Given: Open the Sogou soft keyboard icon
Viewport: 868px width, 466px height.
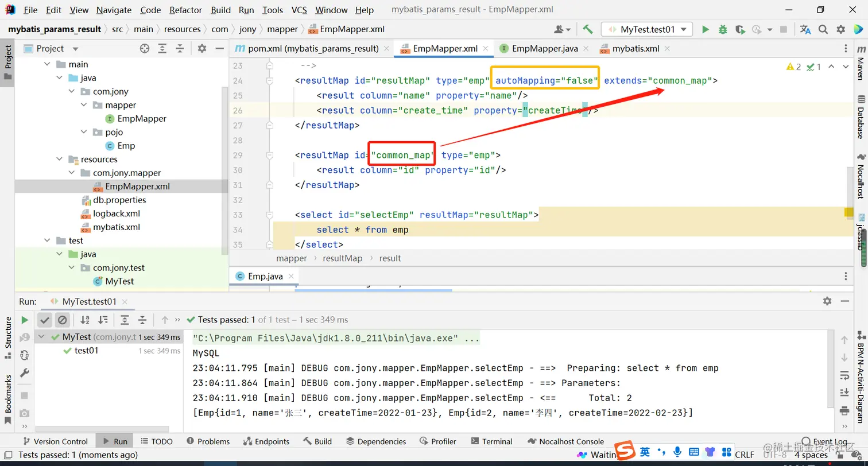Looking at the screenshot, I should [693, 452].
